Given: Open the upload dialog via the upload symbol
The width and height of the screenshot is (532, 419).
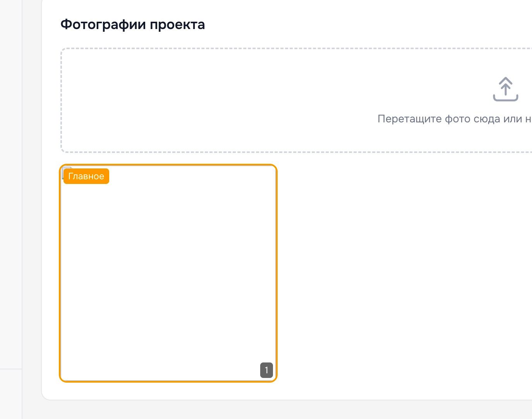Looking at the screenshot, I should pos(506,89).
